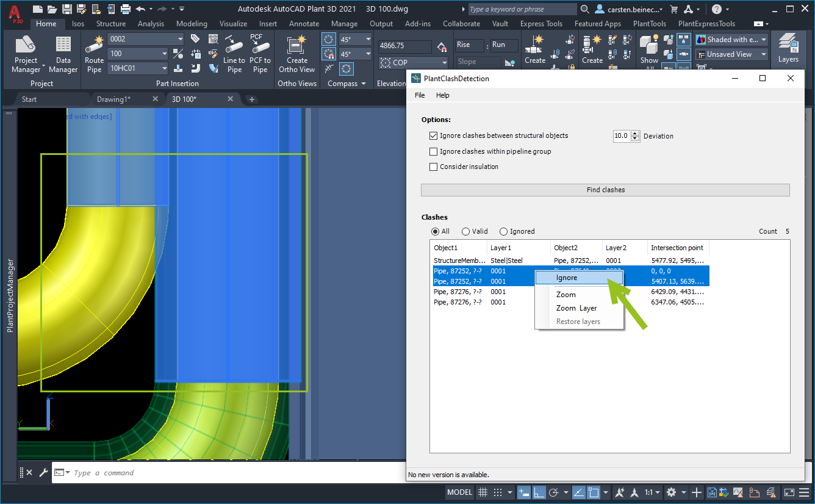Click the workspace switching gear icon
This screenshot has width=815, height=504.
point(671,492)
